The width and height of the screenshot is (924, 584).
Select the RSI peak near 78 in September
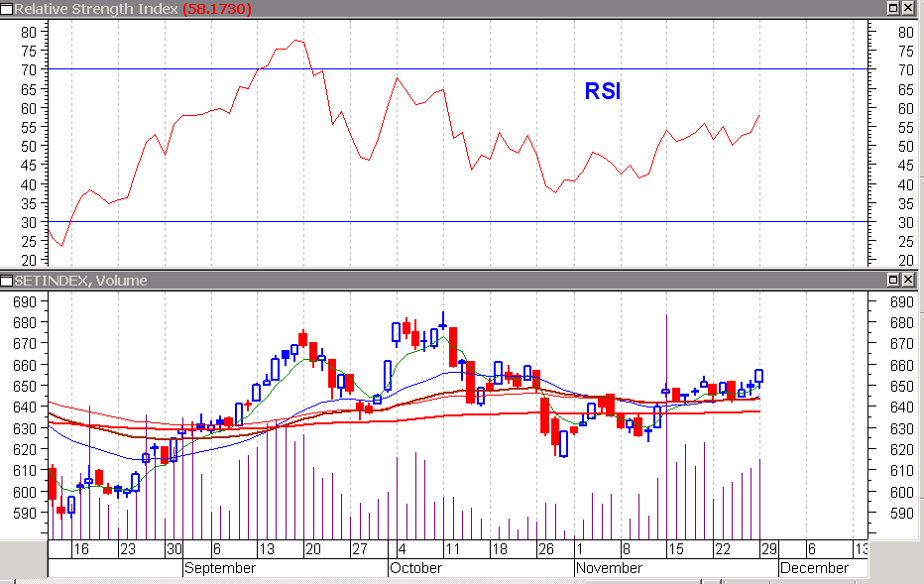296,41
